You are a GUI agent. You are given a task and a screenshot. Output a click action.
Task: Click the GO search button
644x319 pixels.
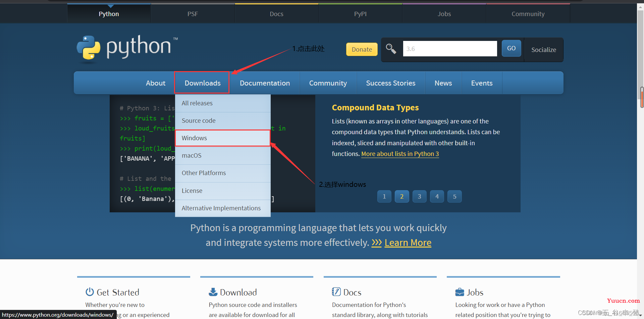point(512,48)
